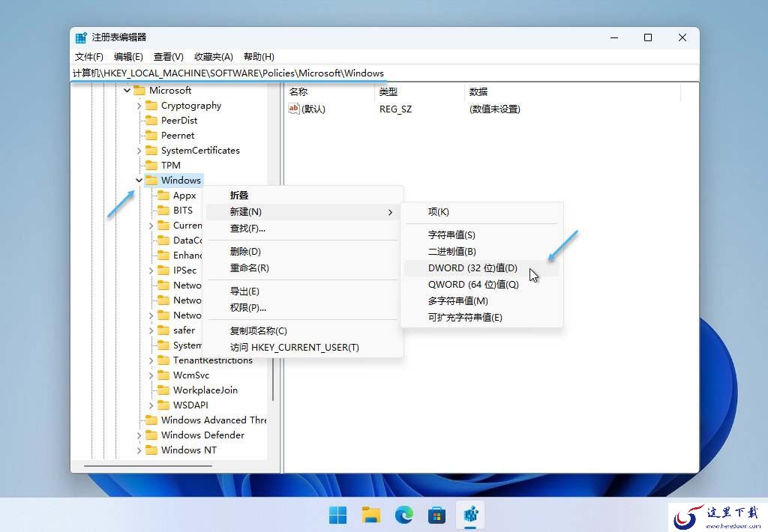Click the registry path address bar
The width and height of the screenshot is (768, 532).
385,73
